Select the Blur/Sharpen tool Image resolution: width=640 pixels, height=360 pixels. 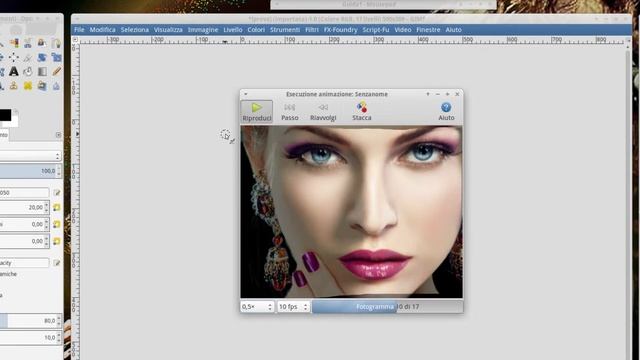(56, 86)
